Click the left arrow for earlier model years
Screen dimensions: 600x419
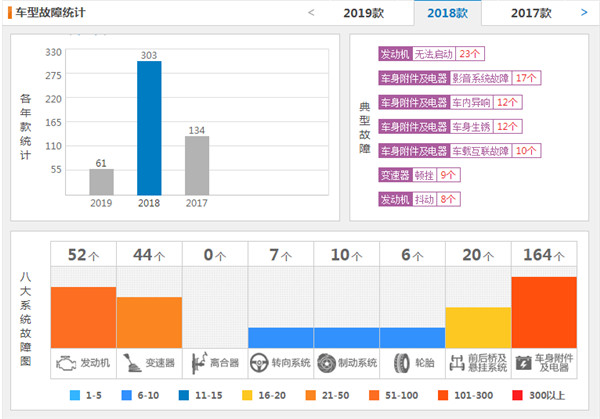[311, 13]
